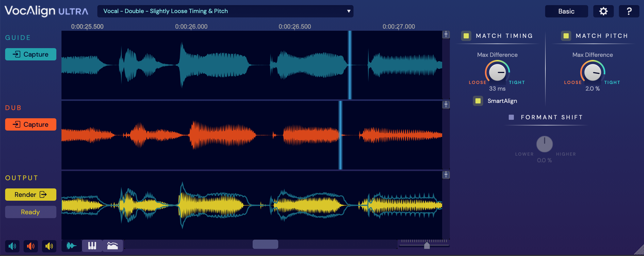Open the settings gear icon
Image resolution: width=644 pixels, height=256 pixels.
coord(603,11)
